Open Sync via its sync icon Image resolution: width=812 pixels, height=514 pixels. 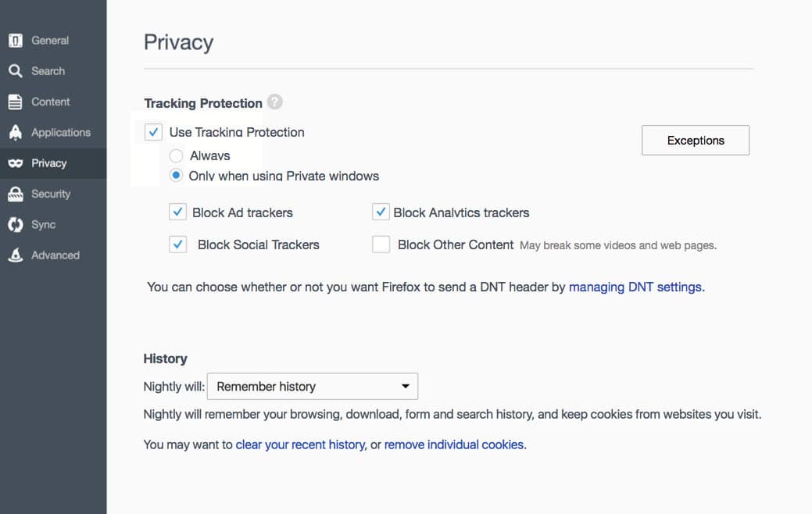(x=16, y=224)
